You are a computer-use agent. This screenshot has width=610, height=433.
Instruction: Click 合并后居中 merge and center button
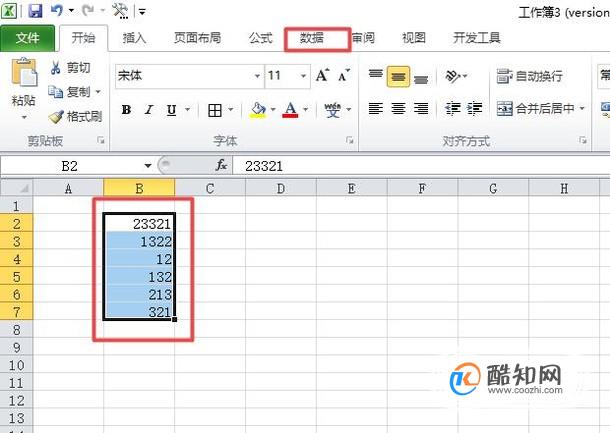[x=536, y=109]
